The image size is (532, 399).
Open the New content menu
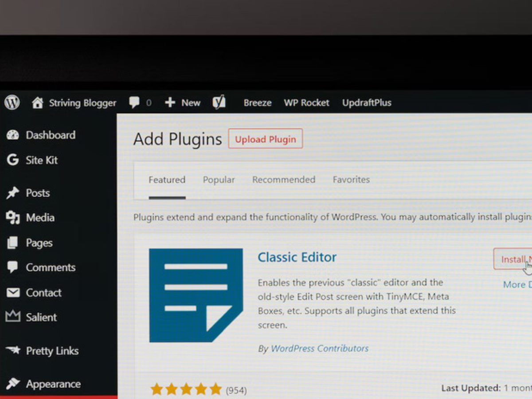[x=191, y=103]
